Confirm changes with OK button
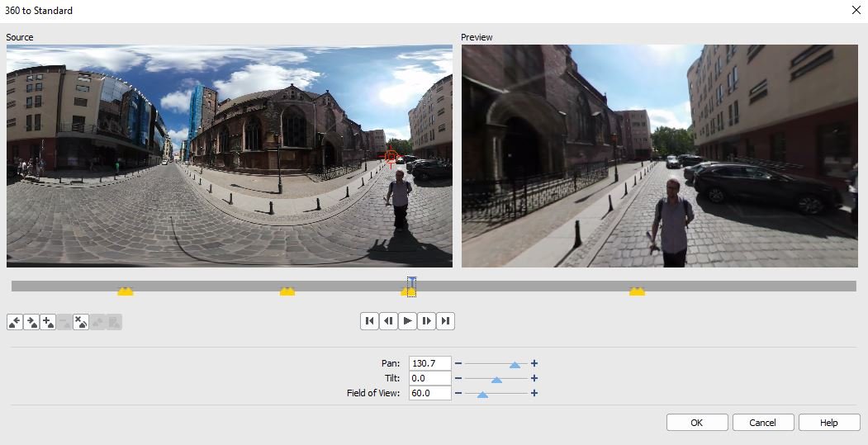Screen dimensions: 868x445 tap(697, 423)
